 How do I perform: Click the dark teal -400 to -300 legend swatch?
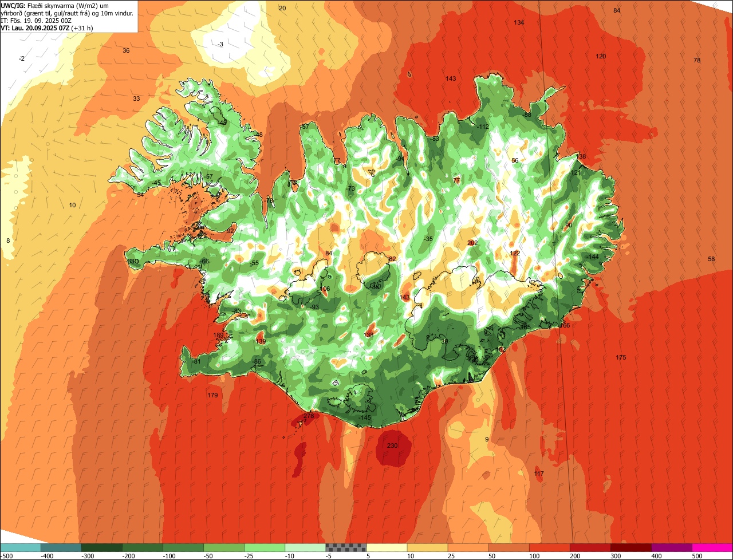(x=61, y=547)
